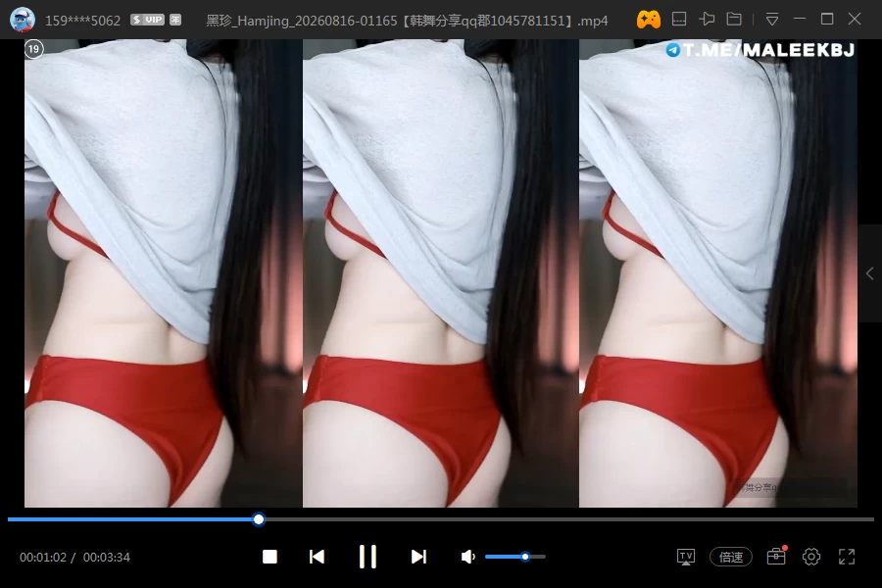Adjust the volume slider

(x=515, y=557)
